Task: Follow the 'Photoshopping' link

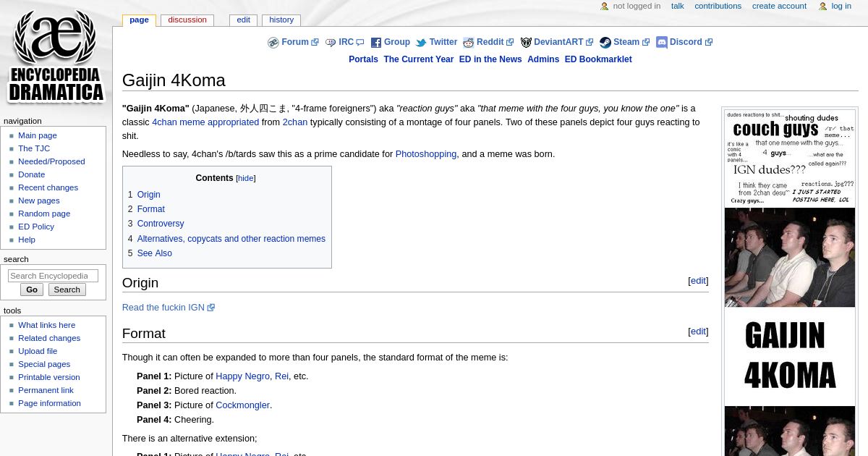Action: (x=426, y=154)
